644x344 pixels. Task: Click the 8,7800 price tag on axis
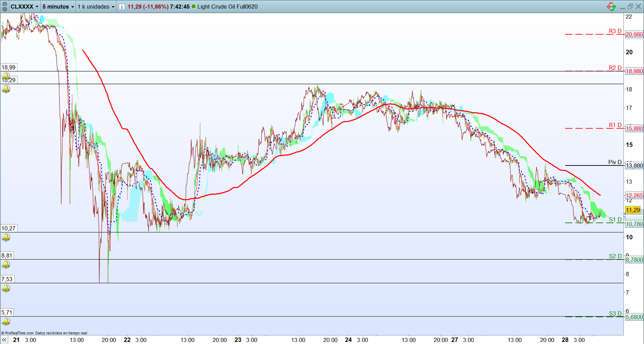(x=634, y=260)
